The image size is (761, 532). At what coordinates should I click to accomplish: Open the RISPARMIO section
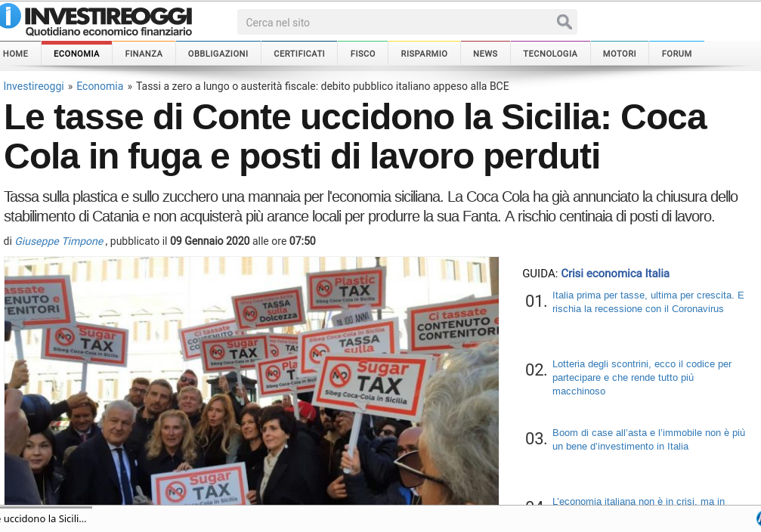[424, 54]
